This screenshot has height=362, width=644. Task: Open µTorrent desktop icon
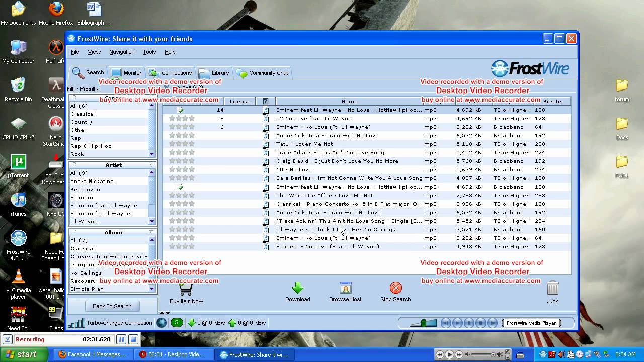coord(19,162)
